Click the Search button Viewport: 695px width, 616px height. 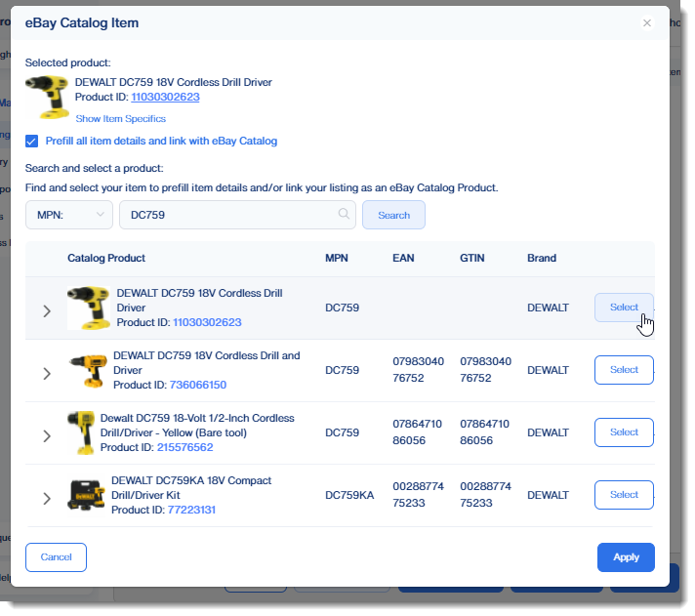tap(393, 215)
